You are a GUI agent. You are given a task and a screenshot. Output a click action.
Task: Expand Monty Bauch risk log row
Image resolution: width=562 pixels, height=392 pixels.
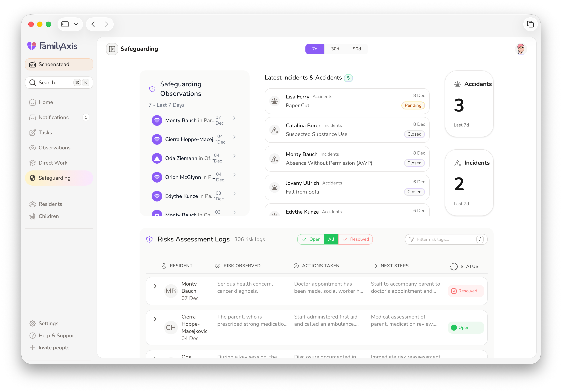[x=155, y=286]
